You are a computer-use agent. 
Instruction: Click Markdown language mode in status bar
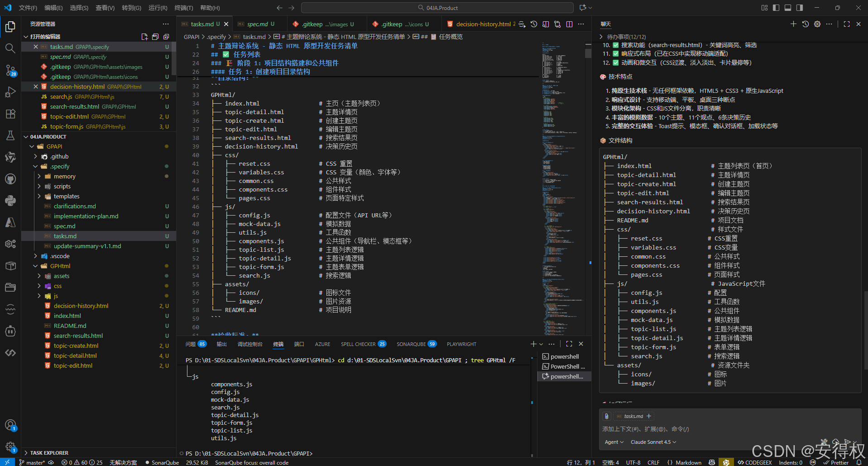pos(688,462)
